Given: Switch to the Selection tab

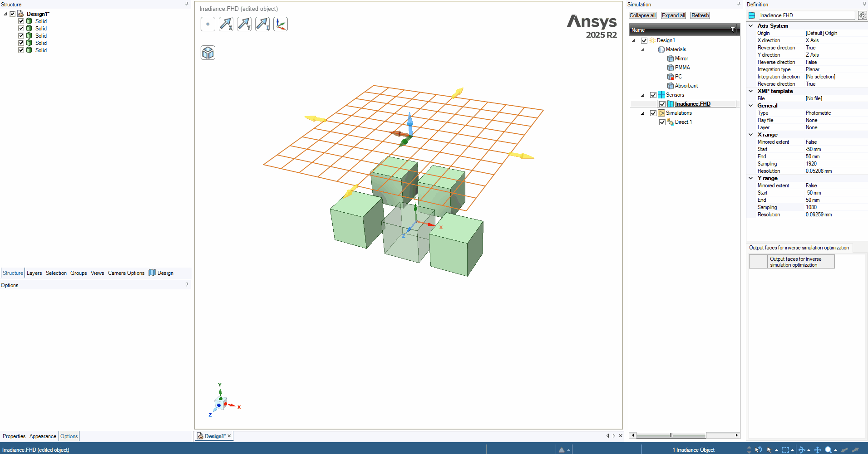Looking at the screenshot, I should 56,273.
